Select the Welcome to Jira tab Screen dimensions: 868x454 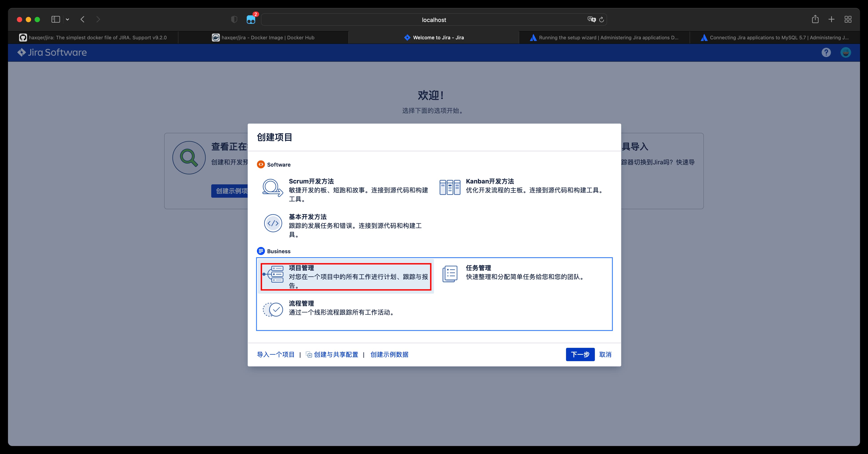(x=434, y=38)
